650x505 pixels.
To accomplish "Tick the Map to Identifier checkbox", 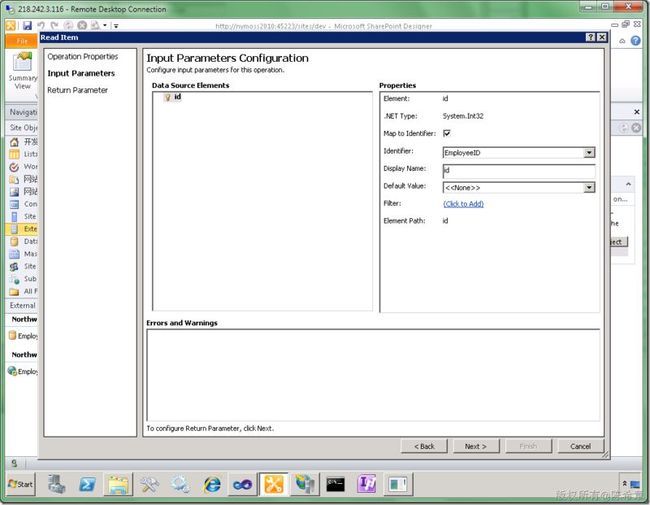I will click(447, 133).
